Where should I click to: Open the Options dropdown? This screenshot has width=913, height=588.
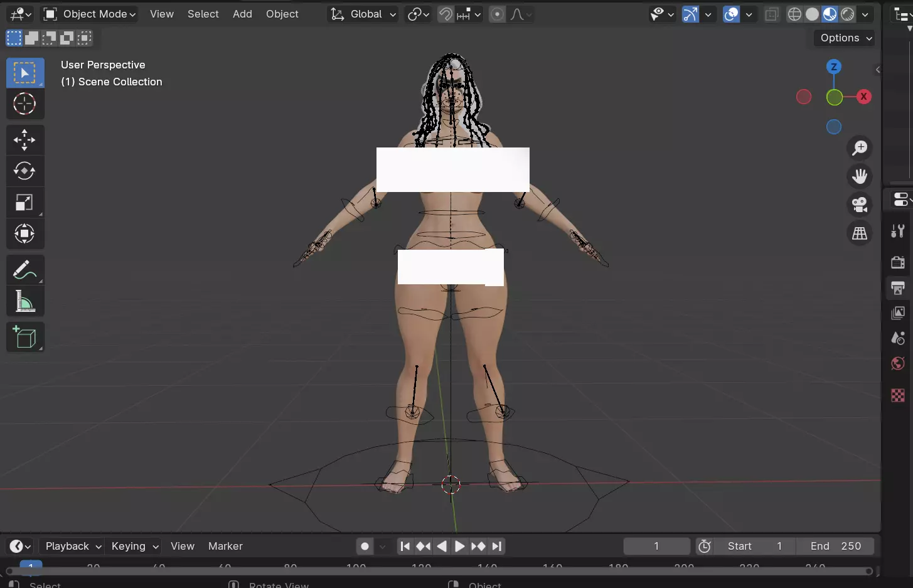(x=846, y=38)
